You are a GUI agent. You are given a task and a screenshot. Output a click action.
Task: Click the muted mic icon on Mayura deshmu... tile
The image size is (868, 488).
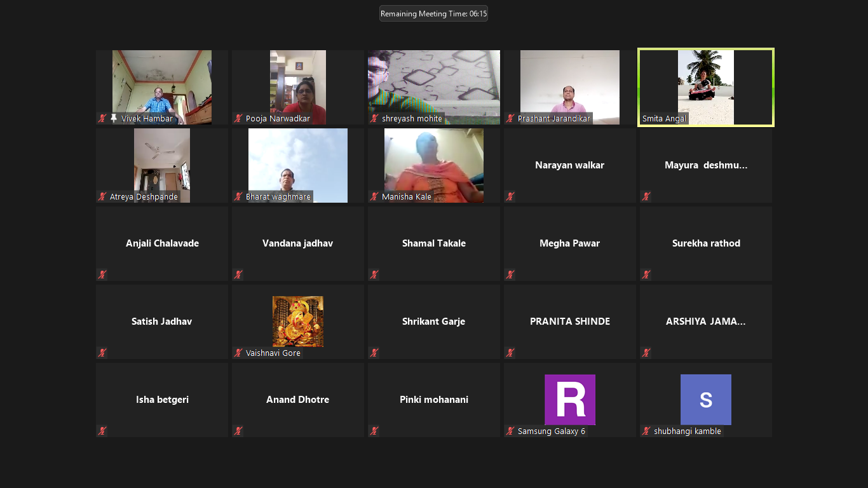pyautogui.click(x=646, y=197)
